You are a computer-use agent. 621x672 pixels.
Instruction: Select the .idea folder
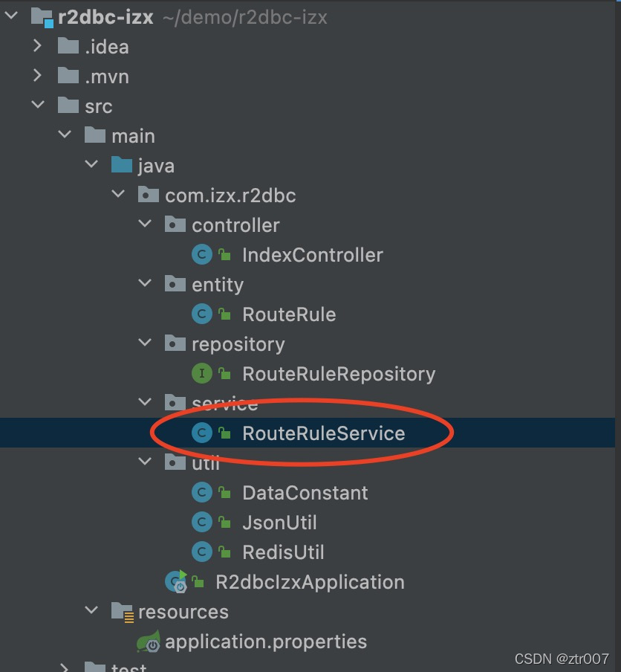[x=107, y=46]
